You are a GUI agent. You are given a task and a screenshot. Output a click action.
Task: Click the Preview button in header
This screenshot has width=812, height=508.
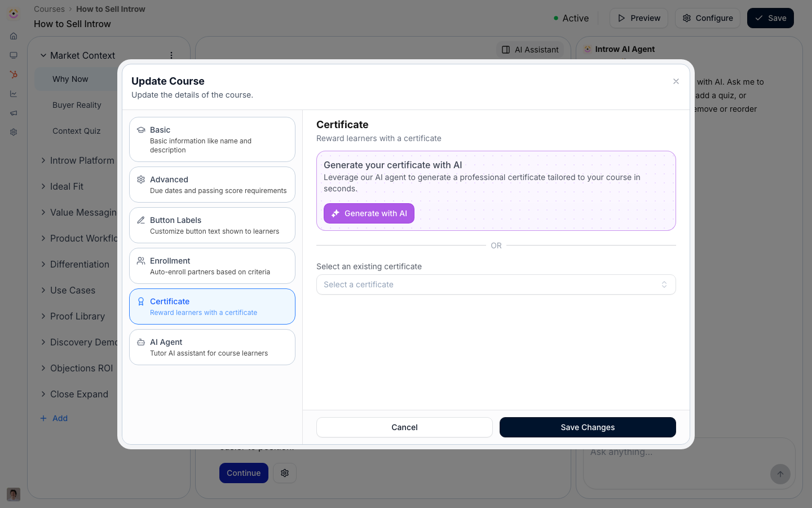pos(639,18)
